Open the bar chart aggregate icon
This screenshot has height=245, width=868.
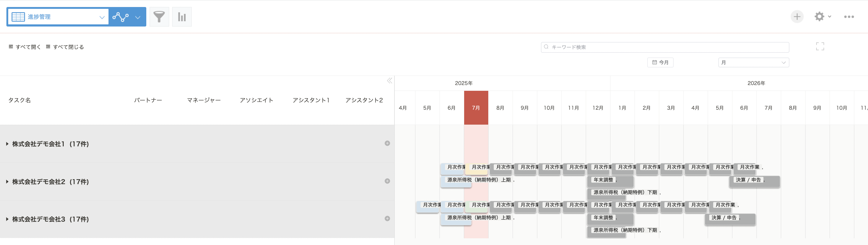coord(182,16)
